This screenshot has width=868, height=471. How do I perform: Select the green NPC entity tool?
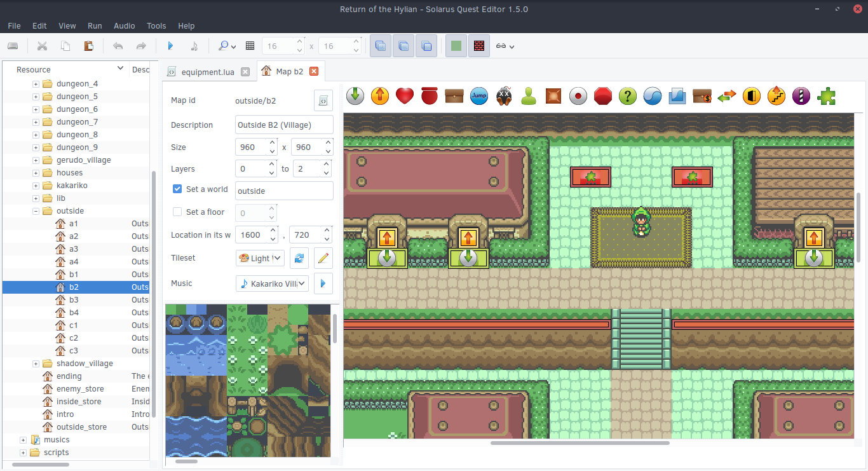click(x=528, y=96)
